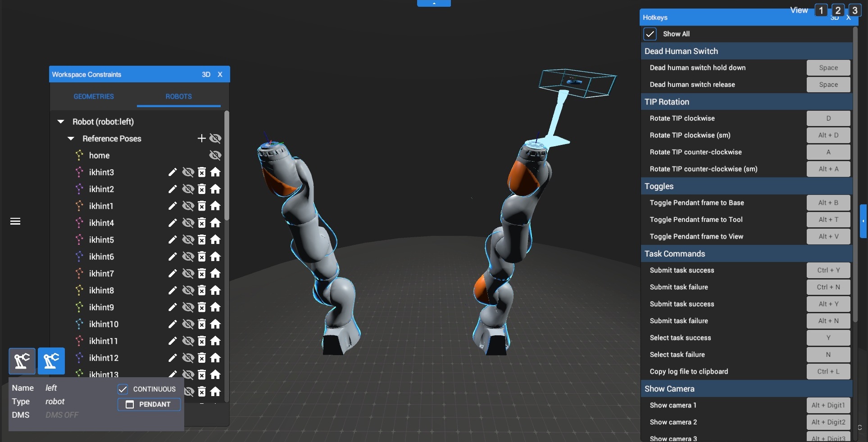The height and width of the screenshot is (442, 868).
Task: Open the PENDANT window
Action: click(x=149, y=404)
